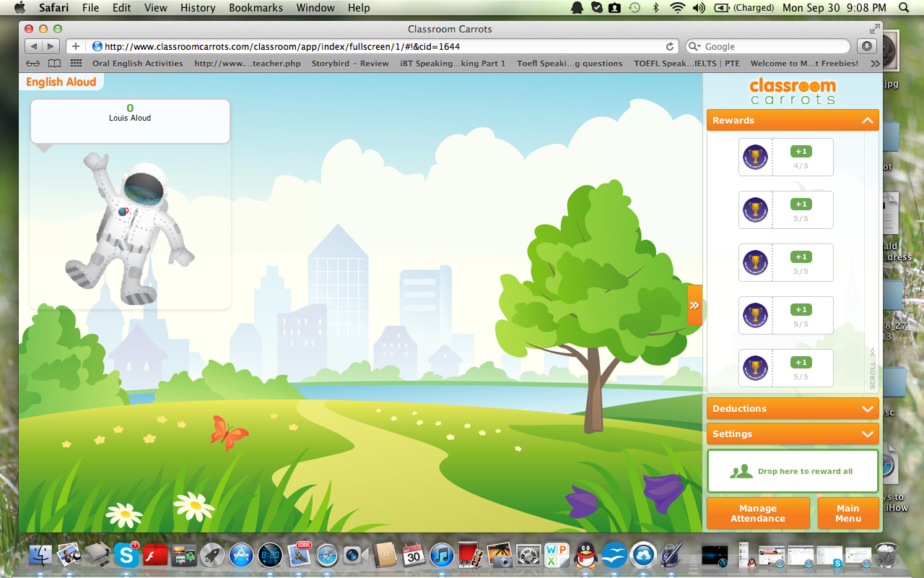Open the Safari downloads button
Image resolution: width=924 pixels, height=578 pixels.
(x=866, y=46)
